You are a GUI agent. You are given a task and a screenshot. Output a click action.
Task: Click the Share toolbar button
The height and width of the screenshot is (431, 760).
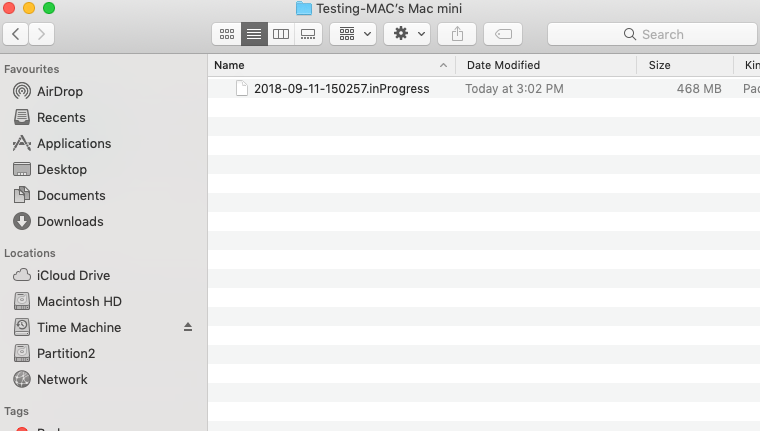(457, 34)
